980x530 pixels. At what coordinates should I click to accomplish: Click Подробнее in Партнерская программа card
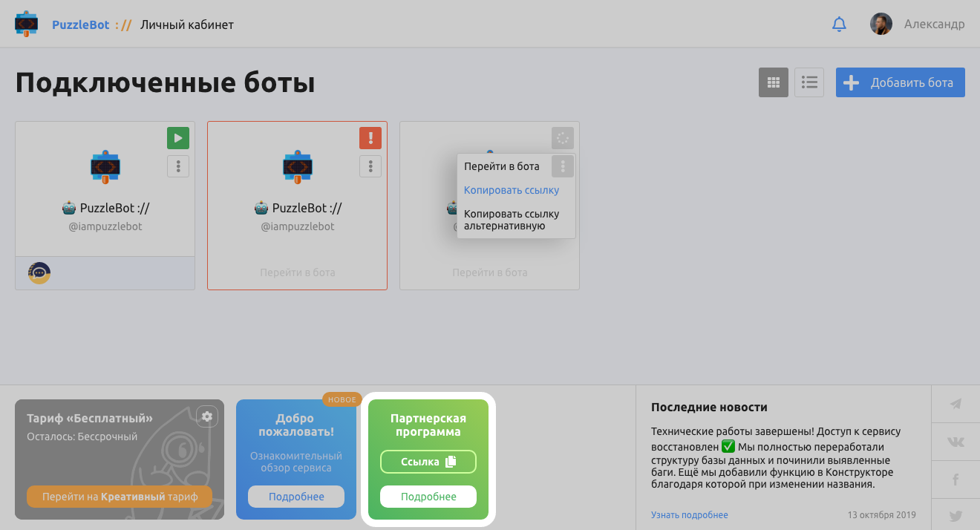coord(428,497)
